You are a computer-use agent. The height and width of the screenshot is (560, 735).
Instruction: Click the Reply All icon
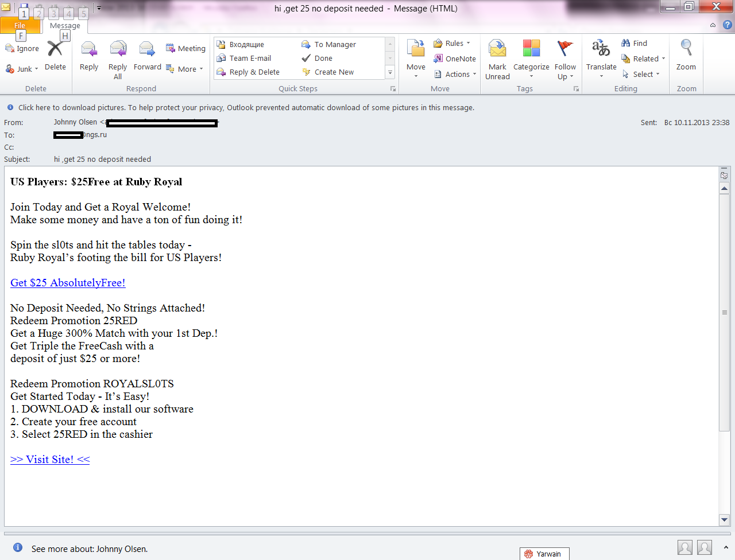point(118,49)
